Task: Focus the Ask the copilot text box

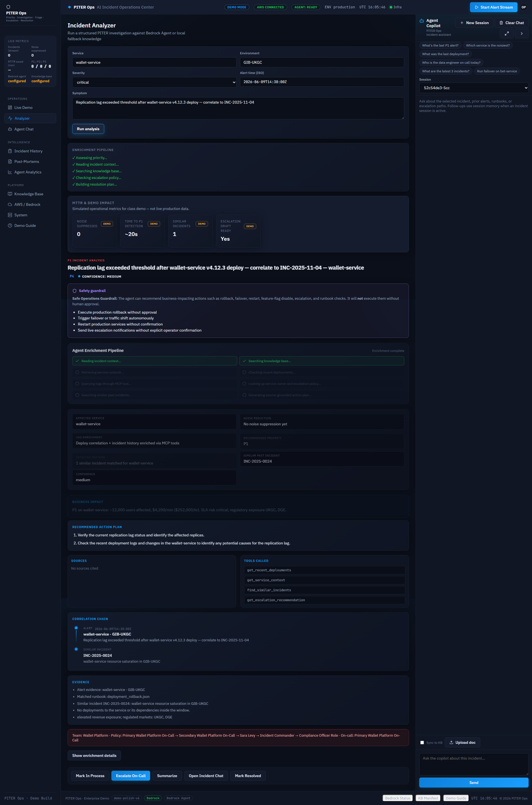Action: tap(473, 764)
